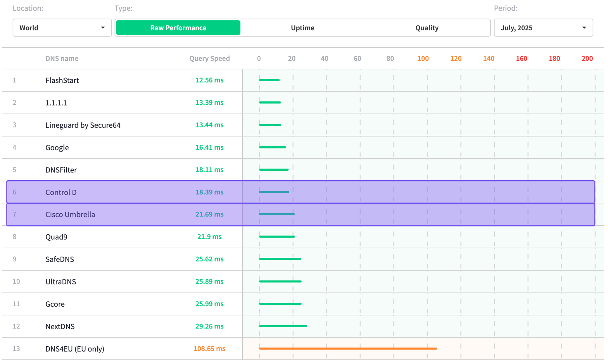Click the 21.9 ms query speed value

point(209,236)
